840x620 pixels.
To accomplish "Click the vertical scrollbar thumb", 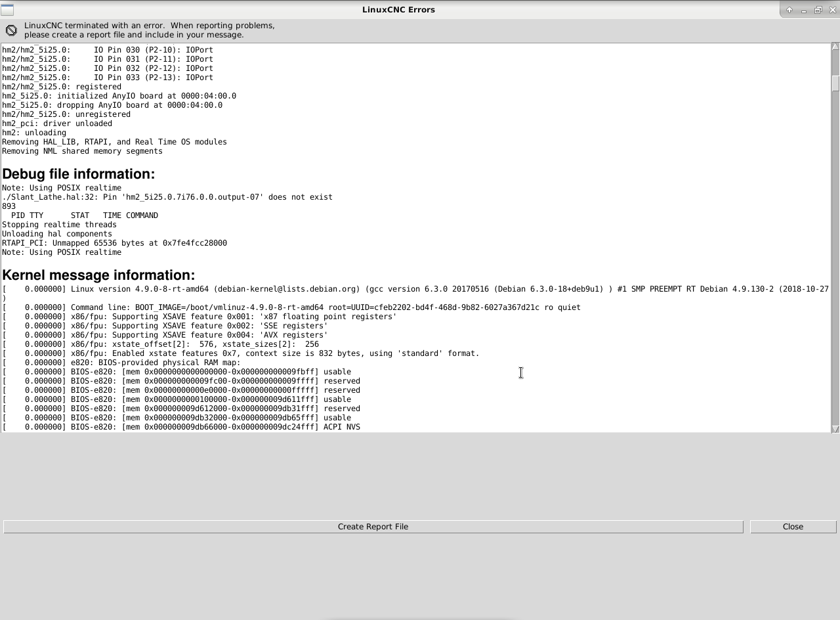I will coord(835,83).
